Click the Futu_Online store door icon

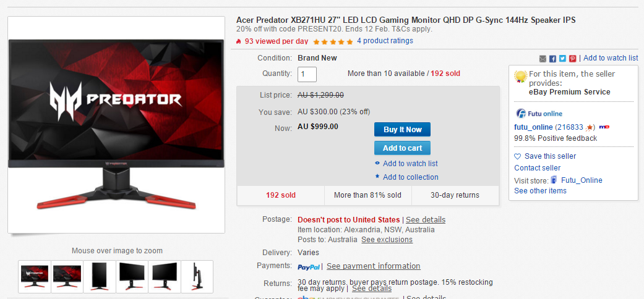click(x=554, y=180)
